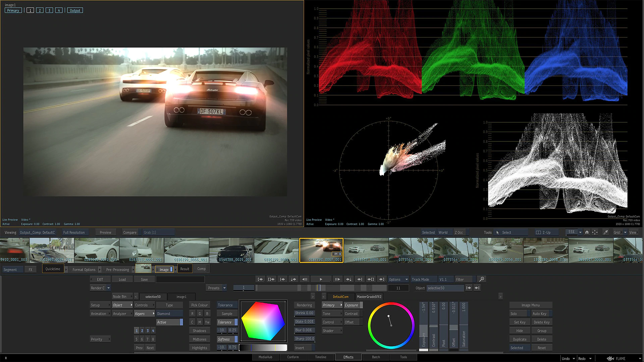
Task: Click the Pick Colour button
Action: 199,305
